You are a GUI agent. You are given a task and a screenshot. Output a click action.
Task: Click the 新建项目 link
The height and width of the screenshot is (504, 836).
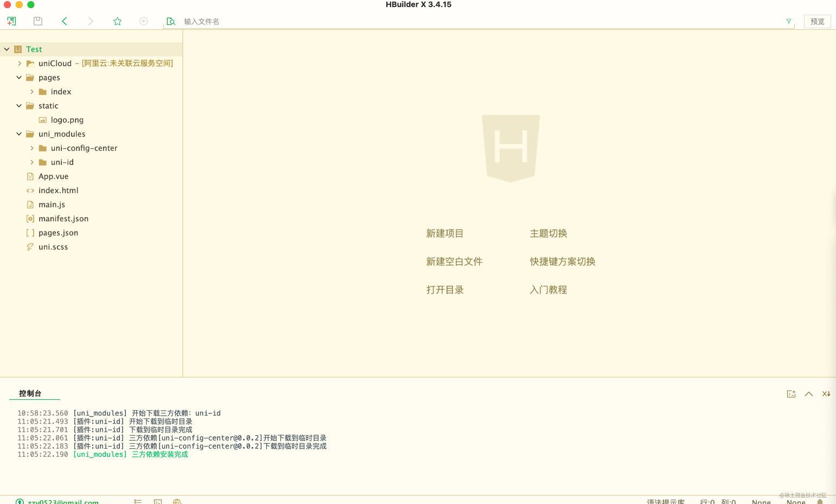pos(445,233)
